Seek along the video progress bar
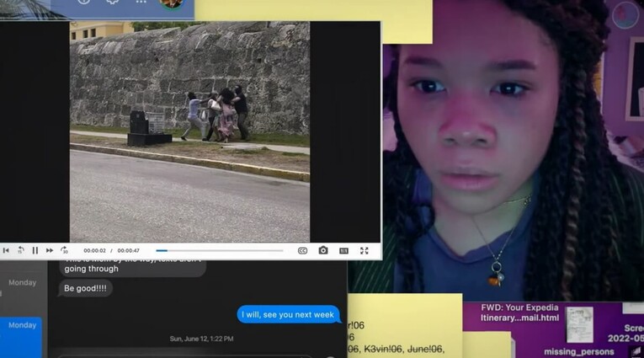 [x=220, y=250]
